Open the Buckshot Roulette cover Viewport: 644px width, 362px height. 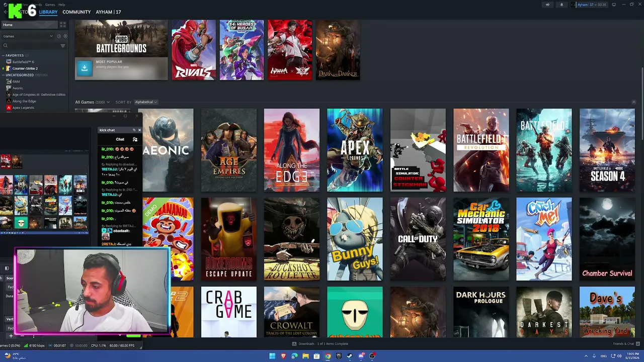click(292, 239)
